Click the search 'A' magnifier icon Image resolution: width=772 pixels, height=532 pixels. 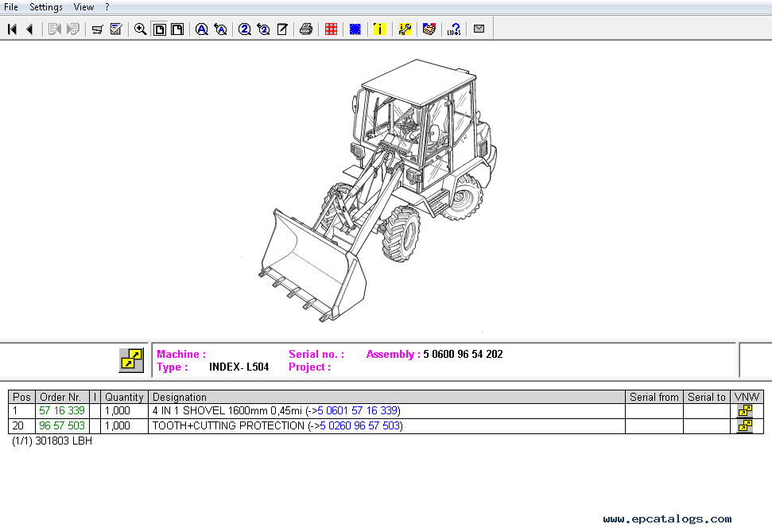[201, 29]
